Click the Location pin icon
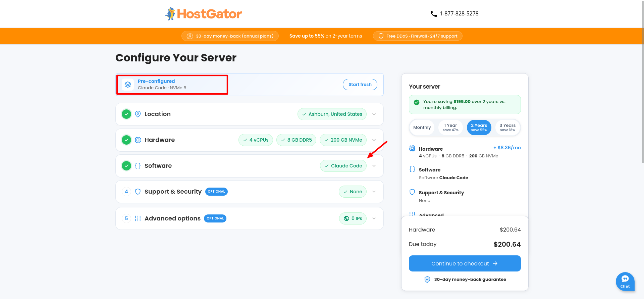644x299 pixels. 138,114
